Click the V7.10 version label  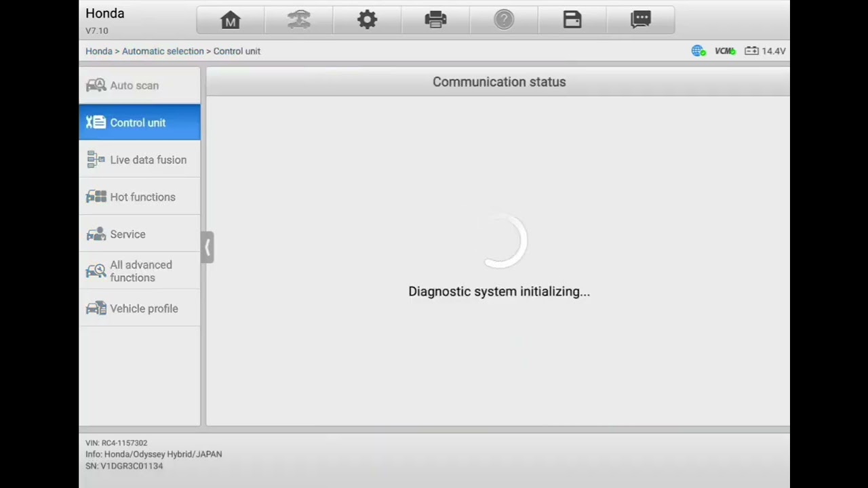[x=96, y=30]
